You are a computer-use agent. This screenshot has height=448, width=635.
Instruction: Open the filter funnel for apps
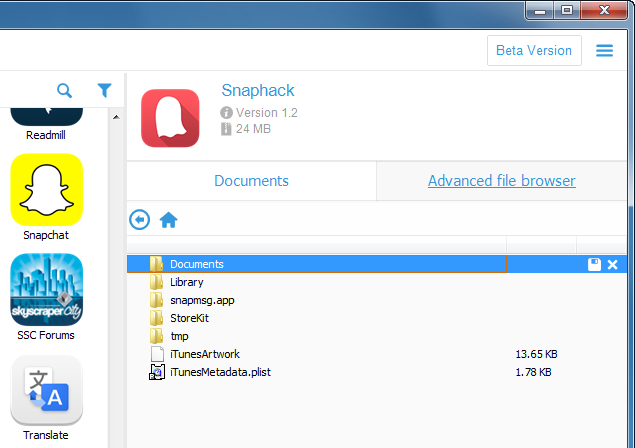pos(104,90)
